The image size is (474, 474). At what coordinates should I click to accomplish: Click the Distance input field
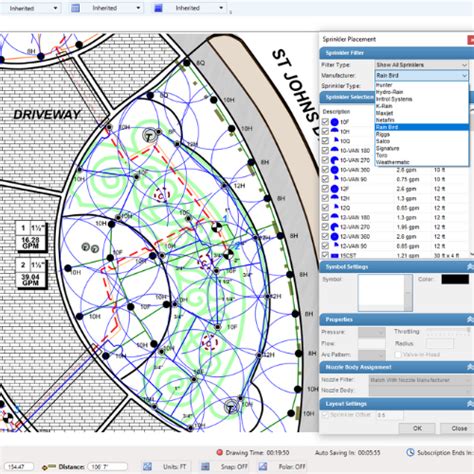click(x=108, y=467)
